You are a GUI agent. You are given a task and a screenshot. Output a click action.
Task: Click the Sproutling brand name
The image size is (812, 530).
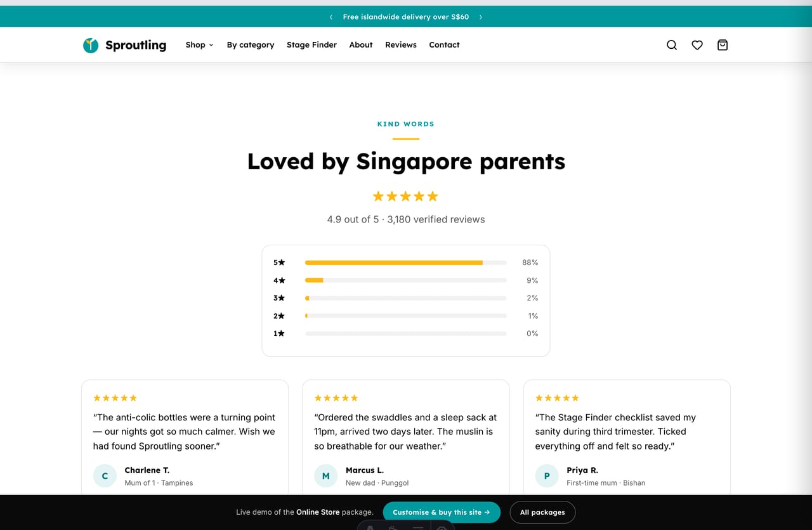pyautogui.click(x=136, y=45)
